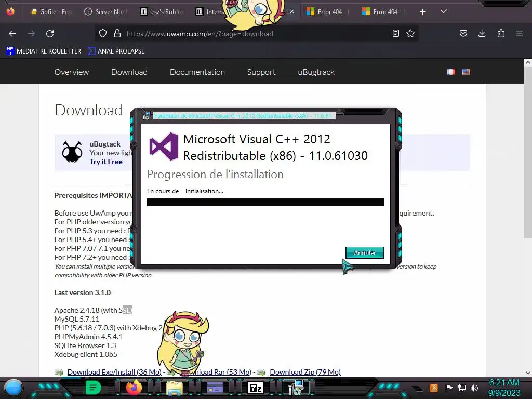
Task: Click the 'SQLite Browser 1.3' text line
Action: click(x=85, y=345)
